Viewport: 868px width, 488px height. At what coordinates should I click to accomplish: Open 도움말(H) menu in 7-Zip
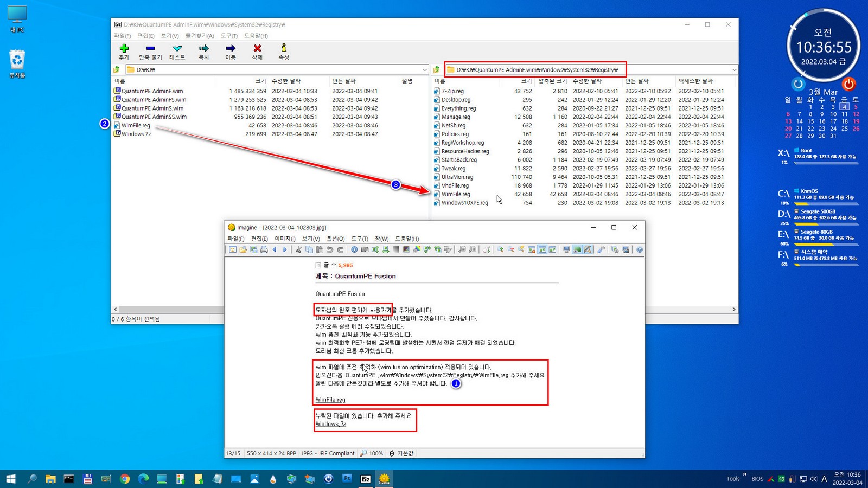click(x=256, y=36)
